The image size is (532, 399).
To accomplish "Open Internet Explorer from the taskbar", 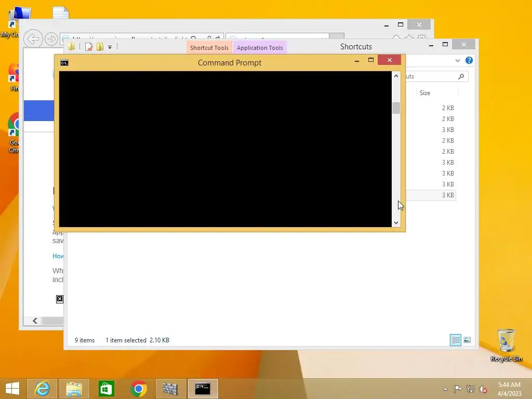I will click(42, 389).
